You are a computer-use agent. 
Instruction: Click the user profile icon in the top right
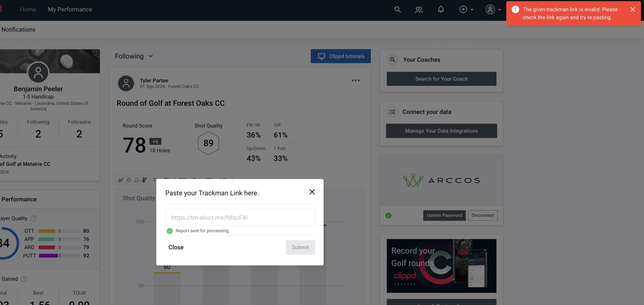(490, 9)
